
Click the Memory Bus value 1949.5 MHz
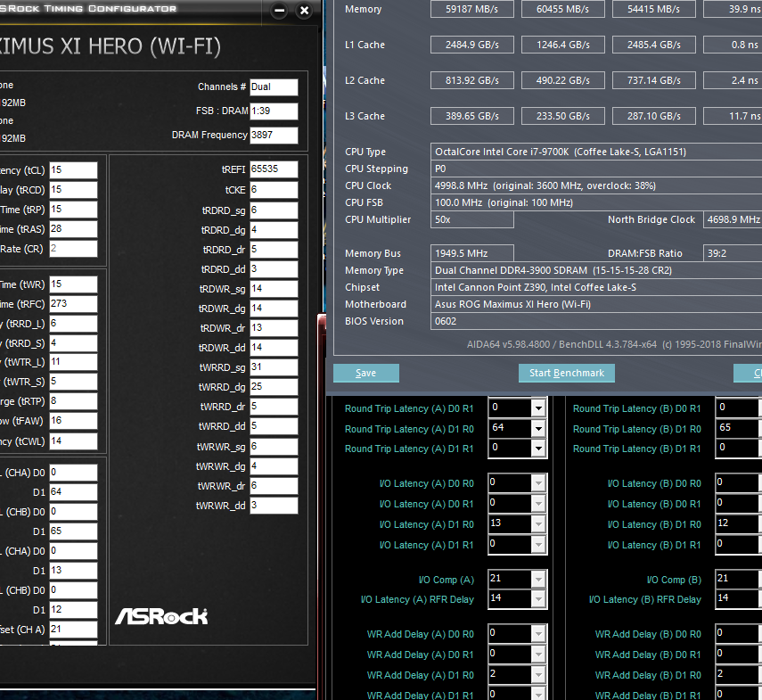click(x=471, y=253)
